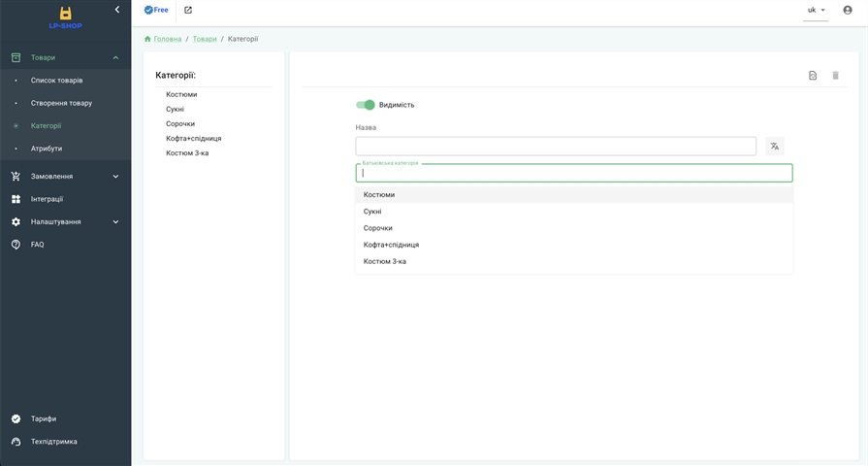Image resolution: width=868 pixels, height=466 pixels.
Task: Open Техпідтримка support in sidebar
Action: point(53,442)
